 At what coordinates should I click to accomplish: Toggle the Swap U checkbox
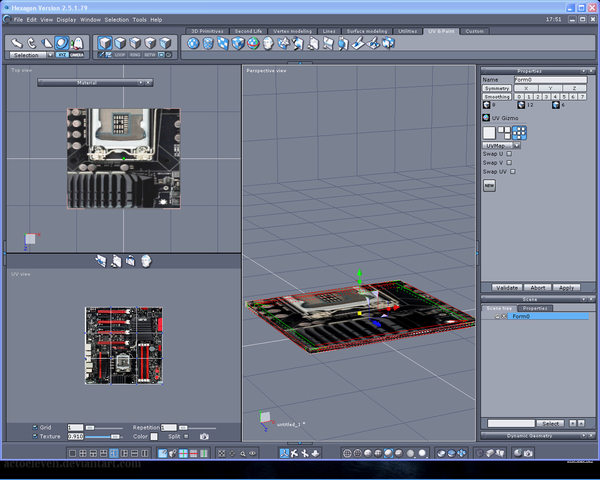pyautogui.click(x=509, y=153)
